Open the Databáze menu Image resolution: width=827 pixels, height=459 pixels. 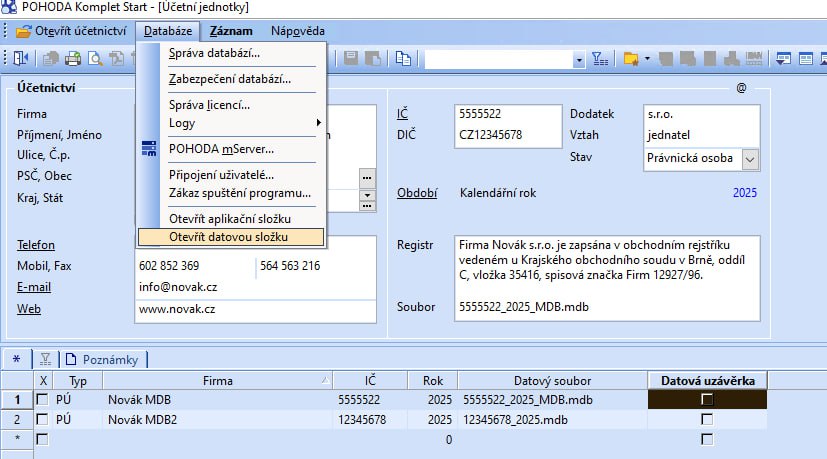pos(168,31)
